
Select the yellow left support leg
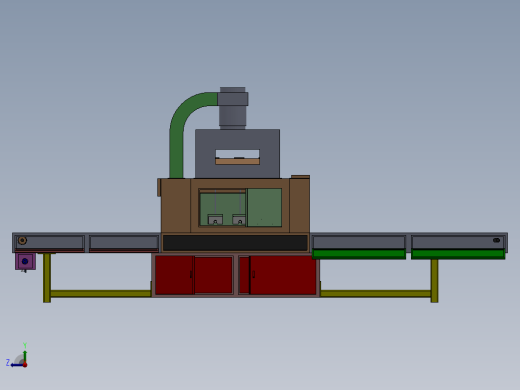pos(47,278)
